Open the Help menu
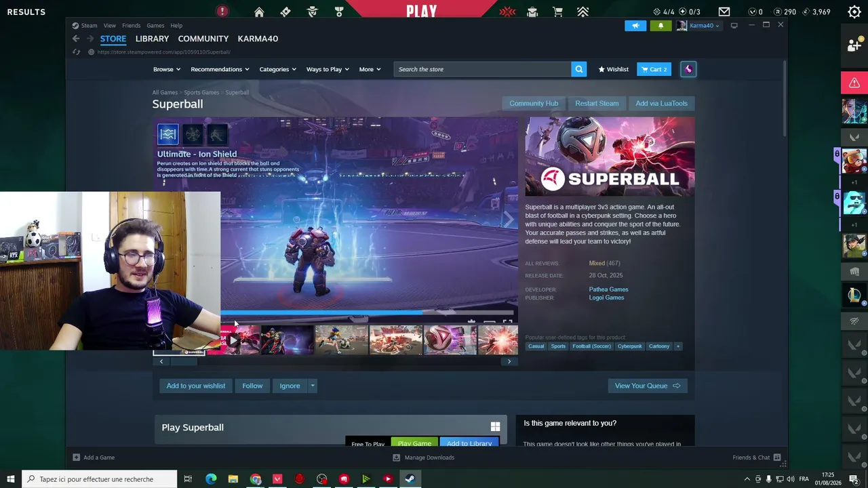 coord(176,26)
